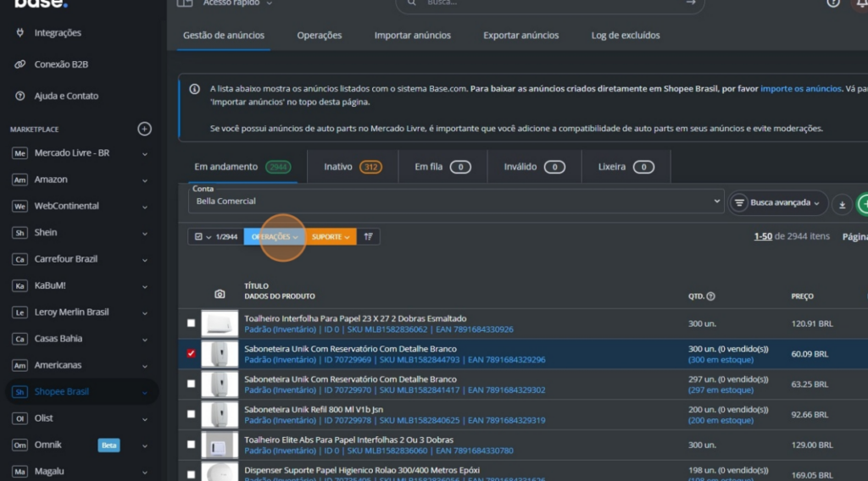Click the sort order icon next to SUPORTE
The width and height of the screenshot is (868, 481).
coord(369,237)
